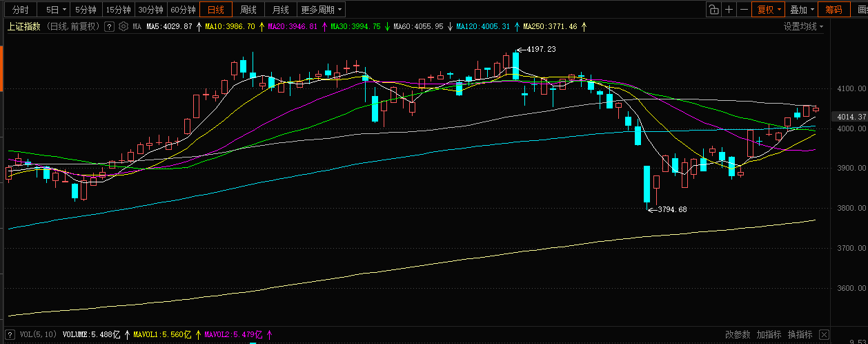This screenshot has height=344, width=868.
Task: Click the 换指标 link
Action: (x=800, y=334)
